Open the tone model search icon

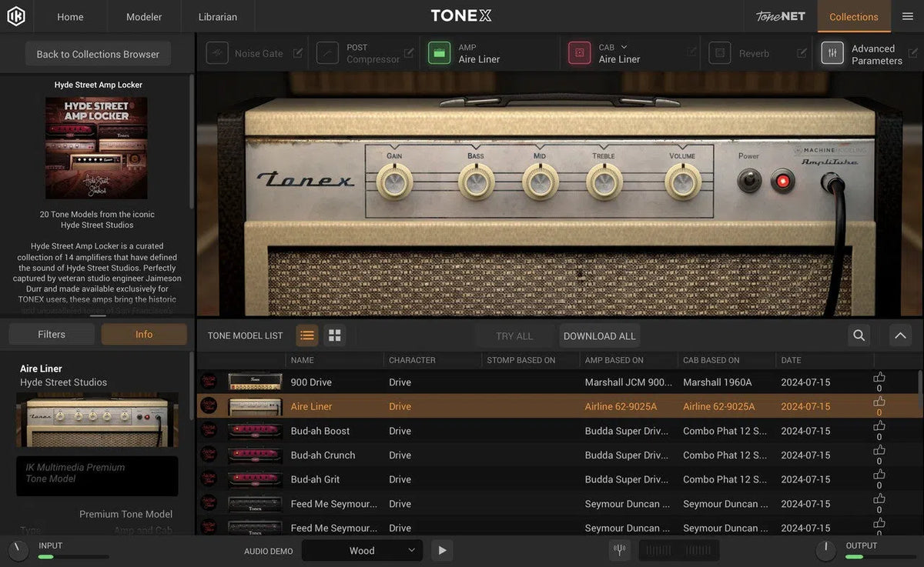[858, 335]
